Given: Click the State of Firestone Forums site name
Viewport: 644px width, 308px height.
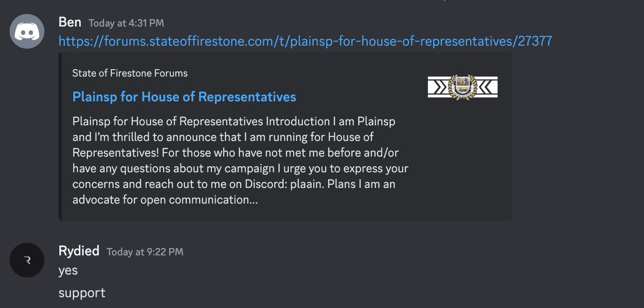Looking at the screenshot, I should (x=130, y=73).
